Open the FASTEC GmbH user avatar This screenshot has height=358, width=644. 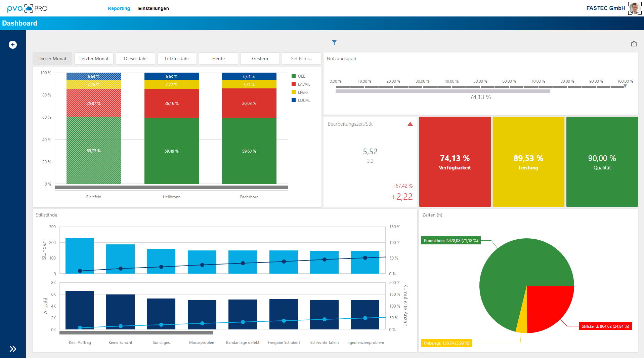635,8
